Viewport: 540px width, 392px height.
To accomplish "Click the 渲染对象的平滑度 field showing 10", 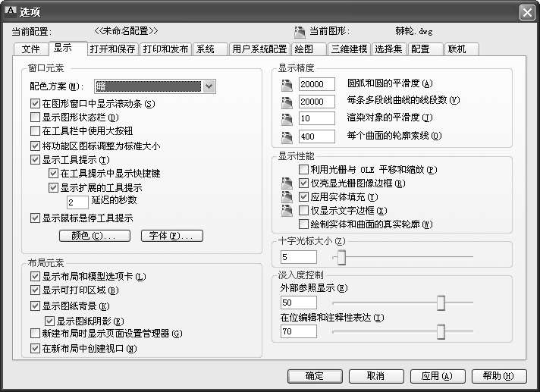I will coord(316,118).
